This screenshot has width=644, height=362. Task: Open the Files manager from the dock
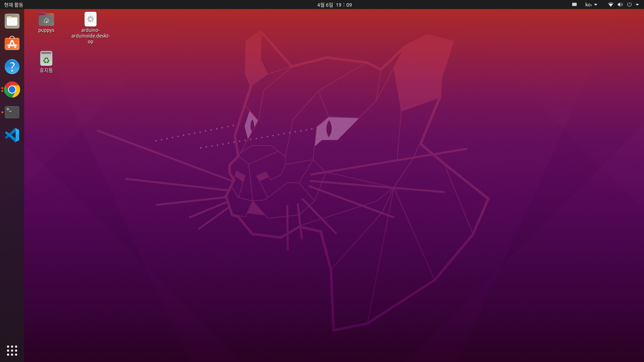(x=12, y=21)
